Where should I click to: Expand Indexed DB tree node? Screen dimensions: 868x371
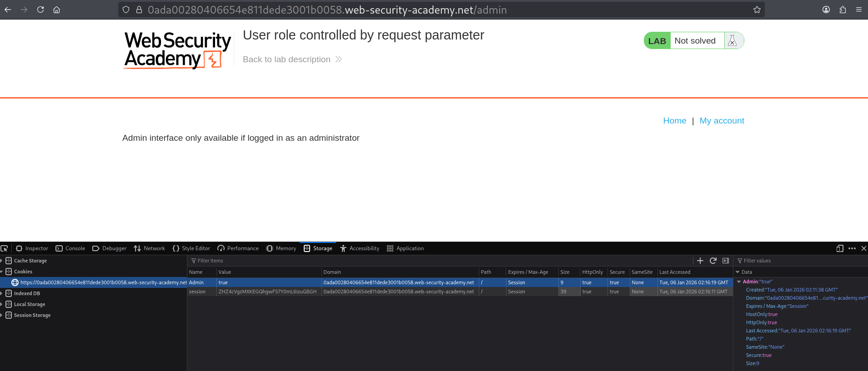click(x=2, y=293)
